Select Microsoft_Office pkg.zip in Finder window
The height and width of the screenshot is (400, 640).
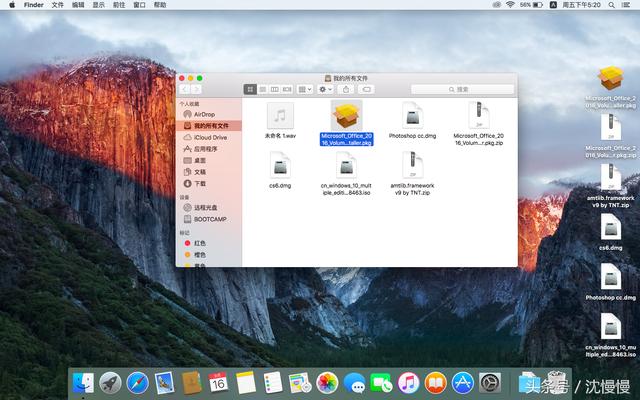point(478,124)
